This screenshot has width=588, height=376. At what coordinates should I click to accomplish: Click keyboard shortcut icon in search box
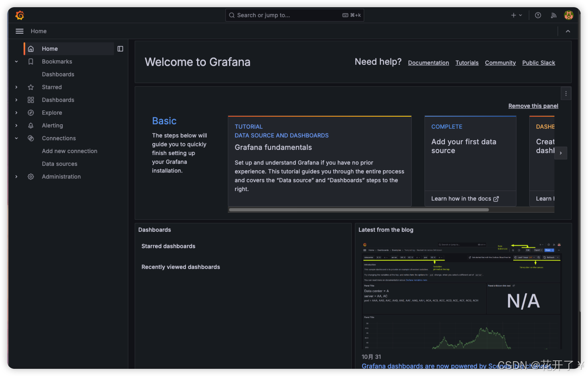345,15
